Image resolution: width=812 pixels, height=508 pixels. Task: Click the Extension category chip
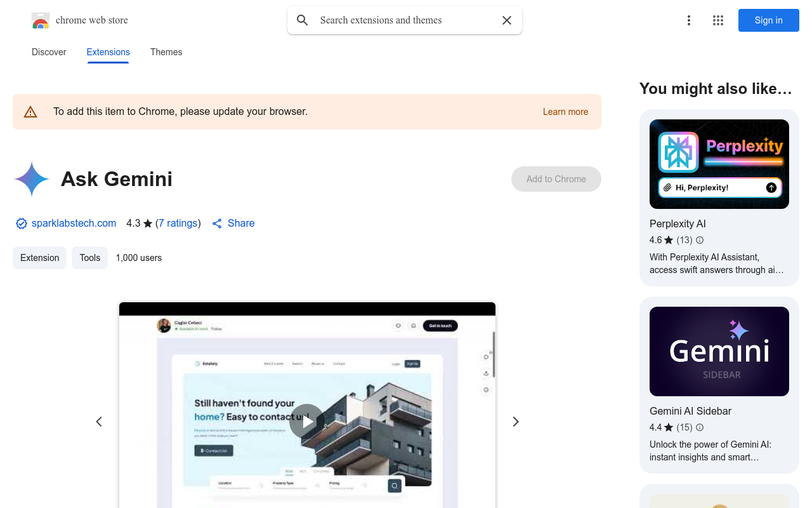click(39, 258)
